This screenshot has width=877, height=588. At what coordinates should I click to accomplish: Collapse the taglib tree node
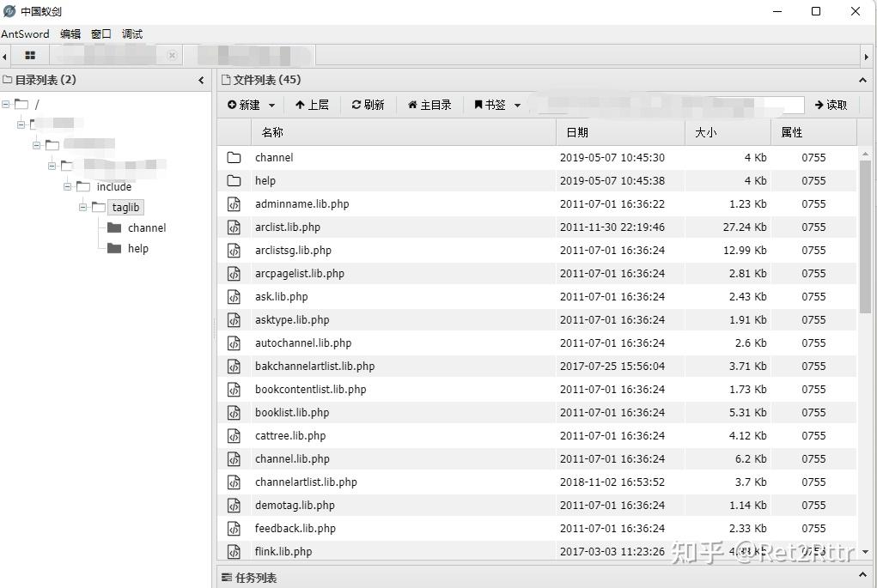[x=83, y=207]
